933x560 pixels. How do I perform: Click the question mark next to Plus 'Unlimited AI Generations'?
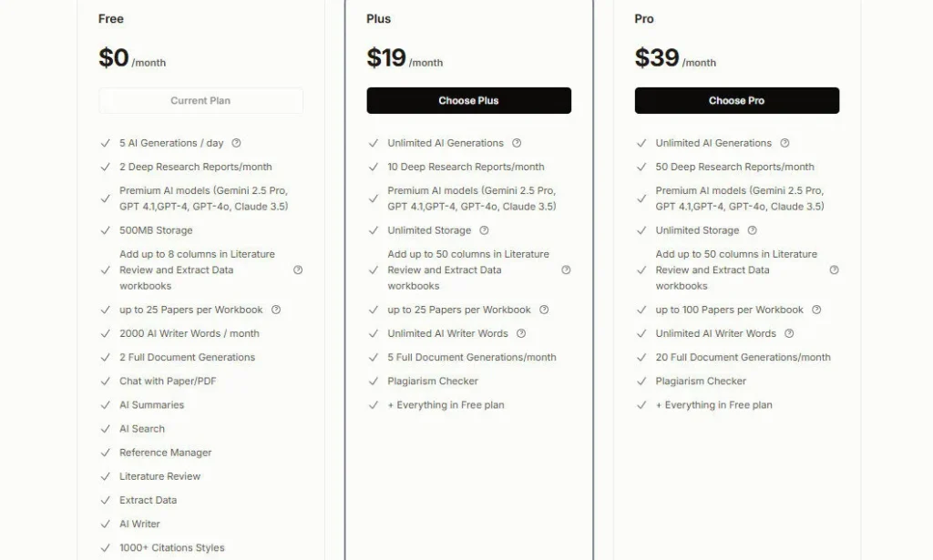(517, 143)
